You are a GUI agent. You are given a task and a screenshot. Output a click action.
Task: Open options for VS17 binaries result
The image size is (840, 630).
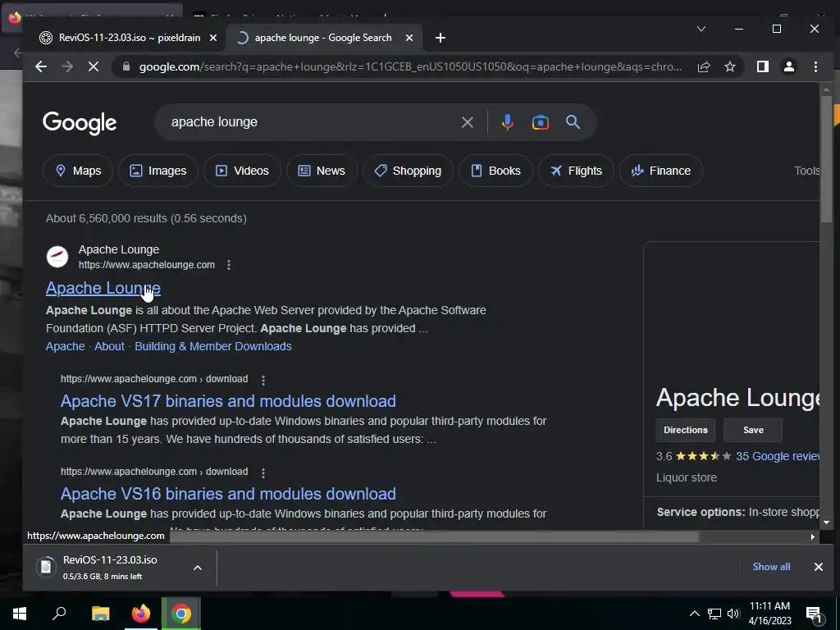[x=263, y=381]
